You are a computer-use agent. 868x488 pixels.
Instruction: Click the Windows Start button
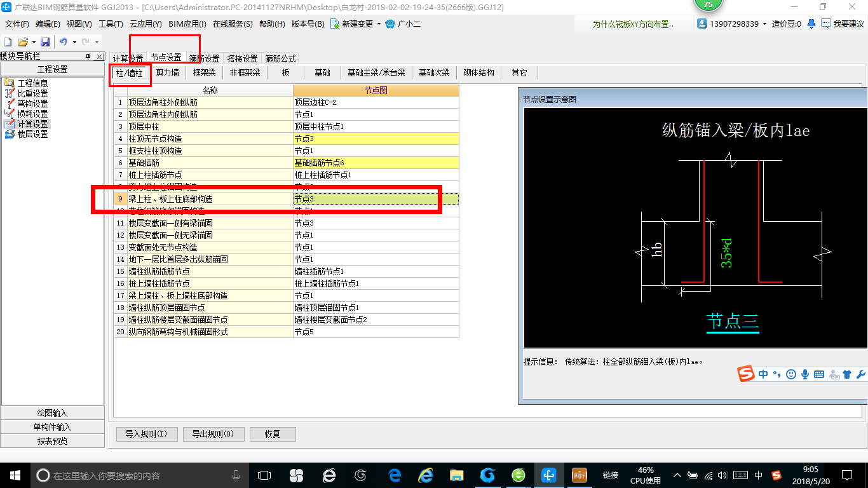[x=15, y=475]
